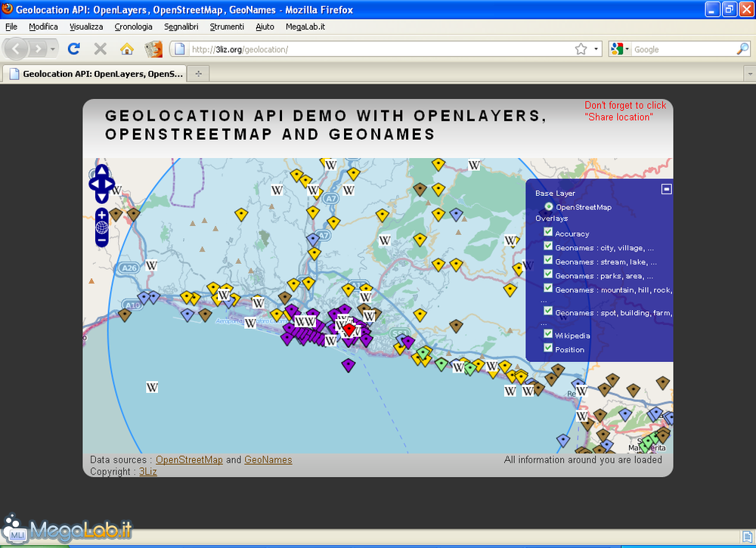Bookmark this page with the star icon
This screenshot has width=756, height=548.
point(581,48)
